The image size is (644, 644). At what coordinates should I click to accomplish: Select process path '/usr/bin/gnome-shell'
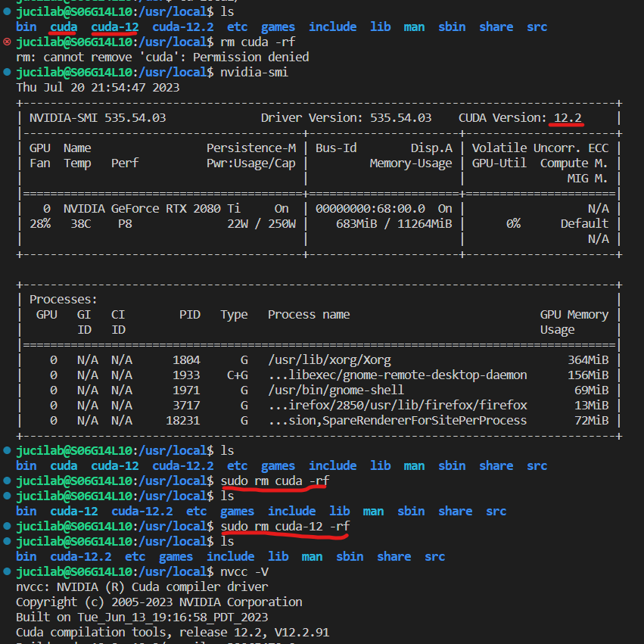click(x=336, y=390)
